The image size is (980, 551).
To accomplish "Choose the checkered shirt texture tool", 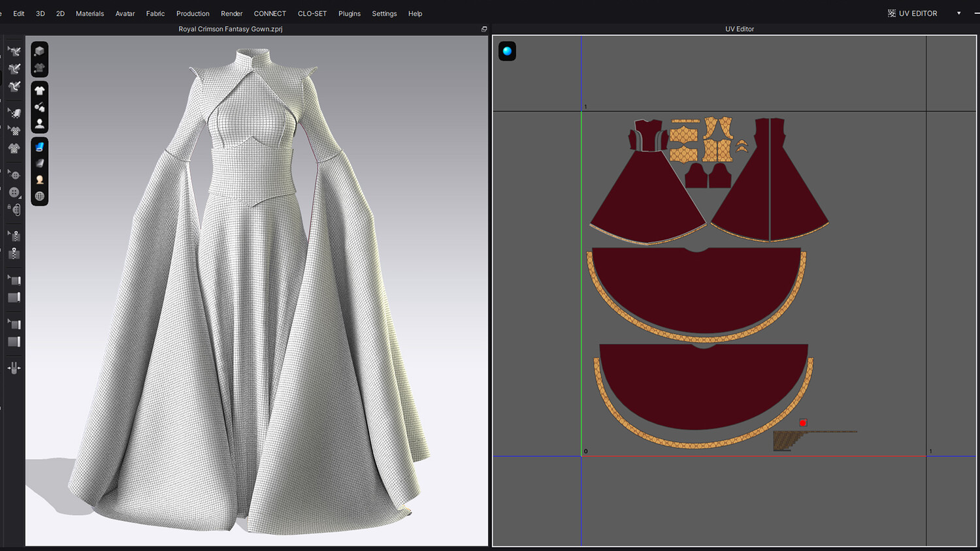I will (14, 148).
